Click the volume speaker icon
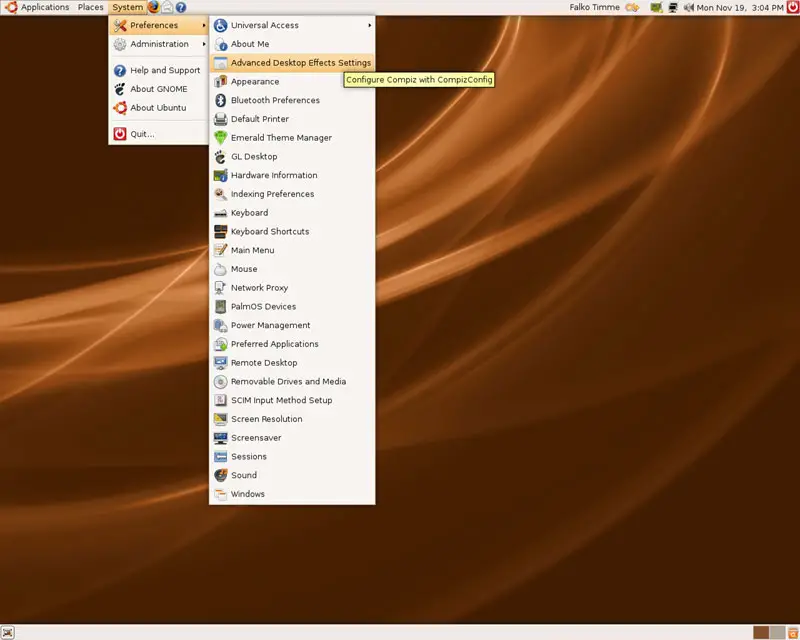The width and height of the screenshot is (800, 640). (689, 7)
